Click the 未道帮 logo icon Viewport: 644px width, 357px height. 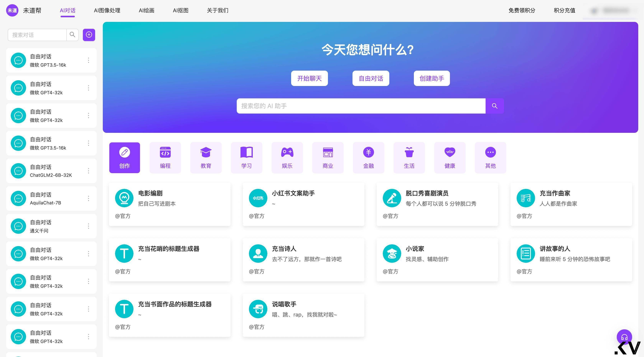(12, 11)
